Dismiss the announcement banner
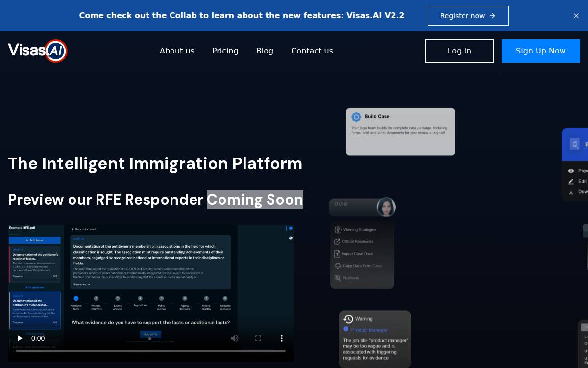This screenshot has height=368, width=588. (576, 16)
